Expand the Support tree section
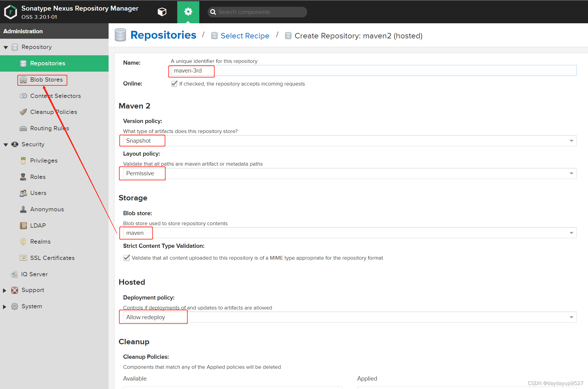Viewport: 588px width, 389px height. tap(5, 290)
